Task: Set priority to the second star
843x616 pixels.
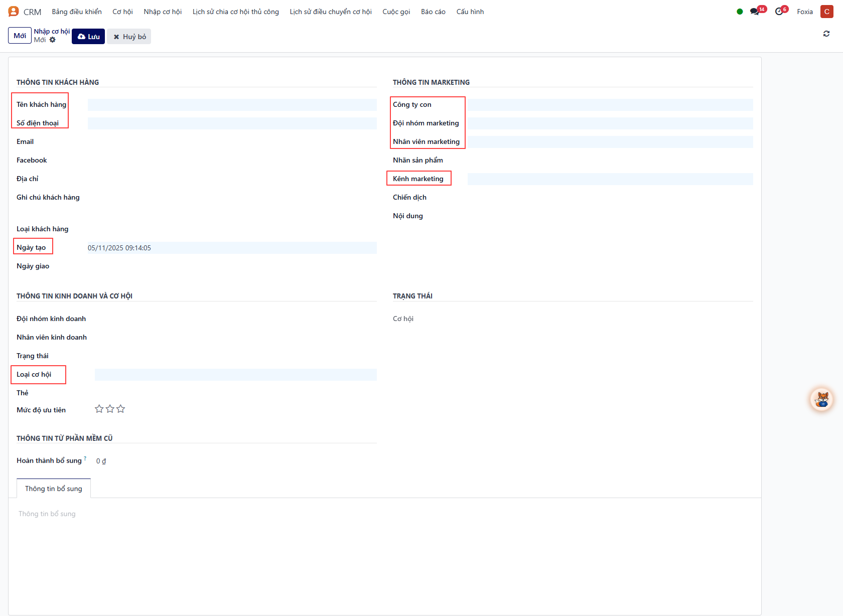Action: click(x=110, y=409)
